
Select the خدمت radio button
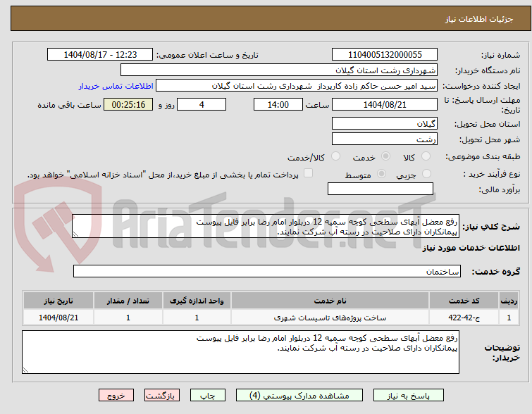(x=385, y=156)
